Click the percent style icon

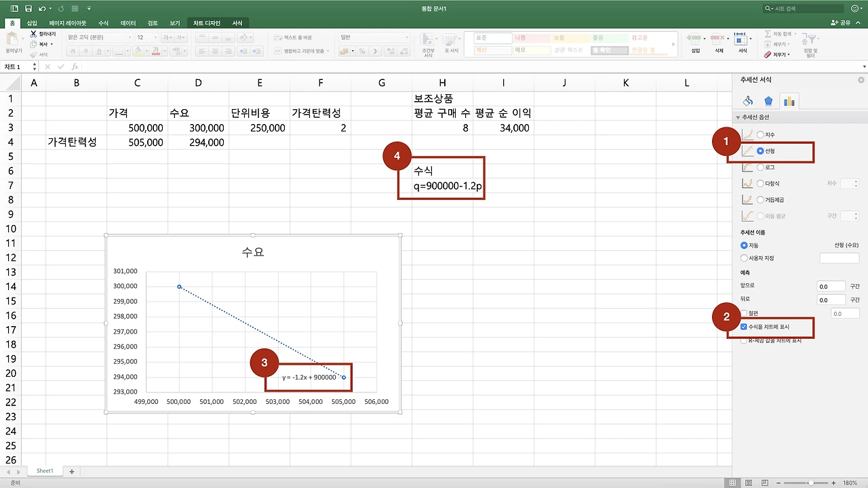(362, 51)
